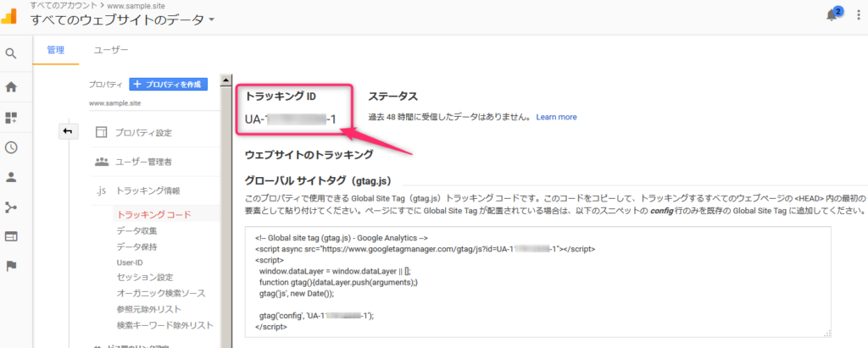This screenshot has width=868, height=348.
Task: Open Acquisition reports branching icon
Action: (11, 207)
